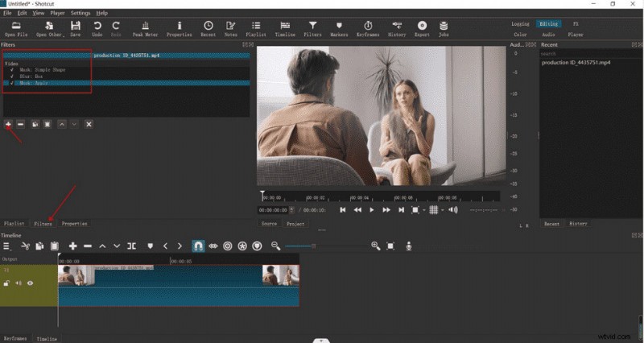Save the project with the Save icon
The height and width of the screenshot is (343, 644).
(x=75, y=29)
